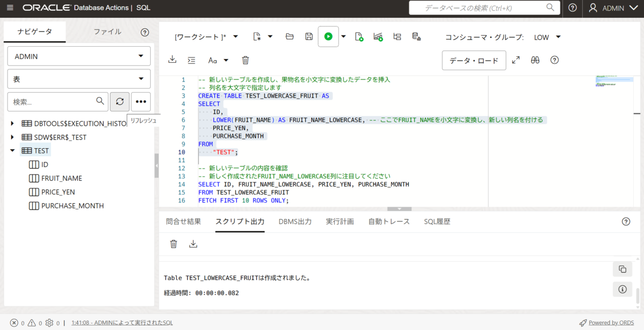The width and height of the screenshot is (644, 330).
Task: Open the ワークシート dropdown arrow
Action: [x=236, y=36]
